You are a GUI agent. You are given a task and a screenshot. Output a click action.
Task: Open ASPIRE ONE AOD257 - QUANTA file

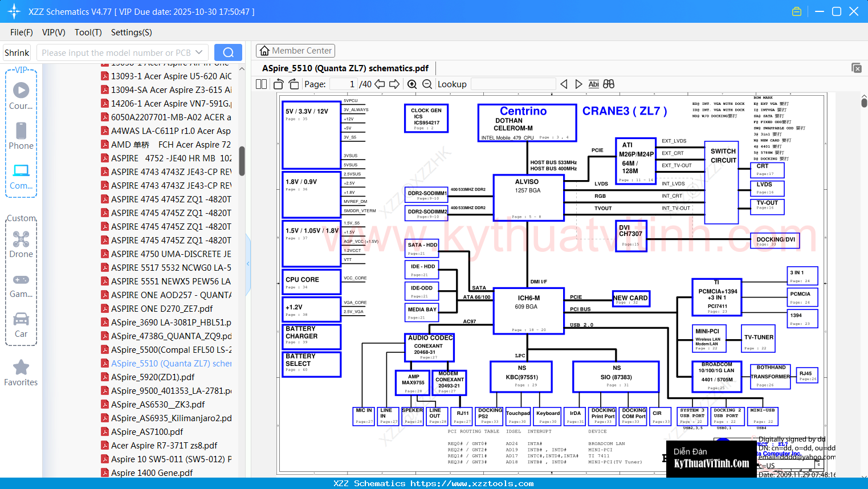tap(166, 295)
